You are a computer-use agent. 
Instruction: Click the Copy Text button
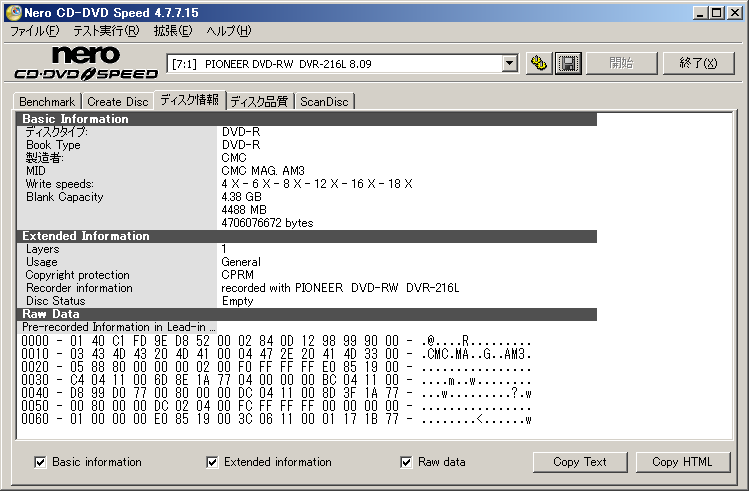coord(580,462)
